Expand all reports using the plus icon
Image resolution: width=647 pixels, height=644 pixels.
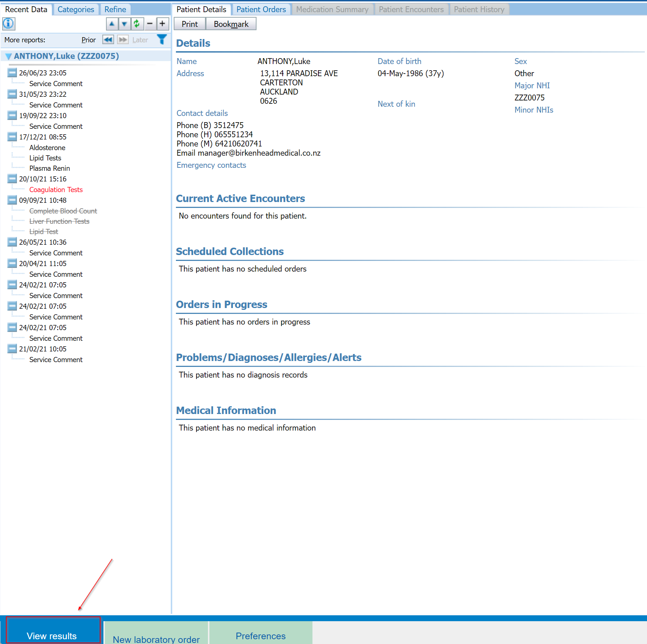162,24
